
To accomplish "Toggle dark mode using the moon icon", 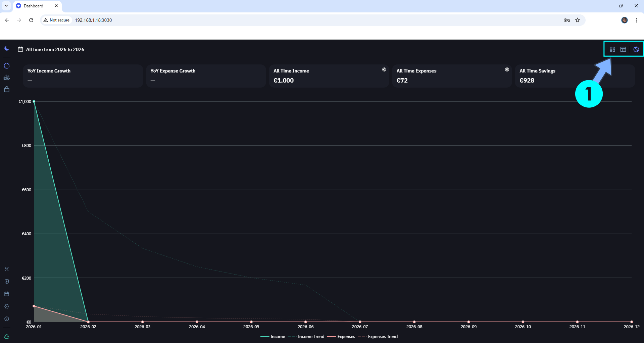I will pyautogui.click(x=7, y=48).
